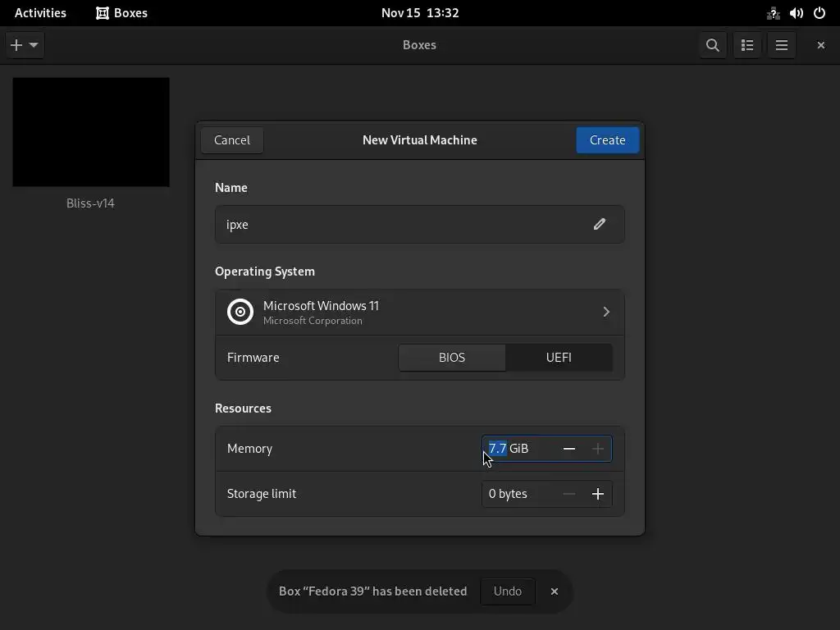
Task: Click the clock showing Nov 15 13:32
Action: point(420,13)
